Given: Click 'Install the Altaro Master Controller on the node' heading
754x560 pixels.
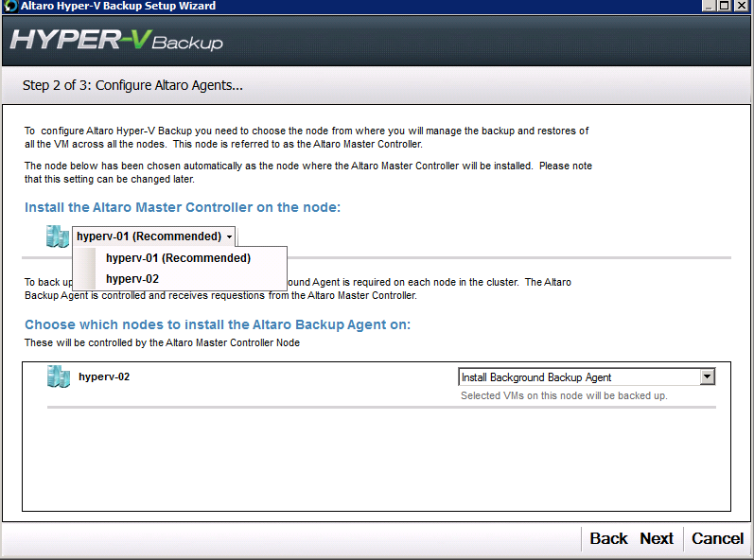Looking at the screenshot, I should [x=183, y=207].
